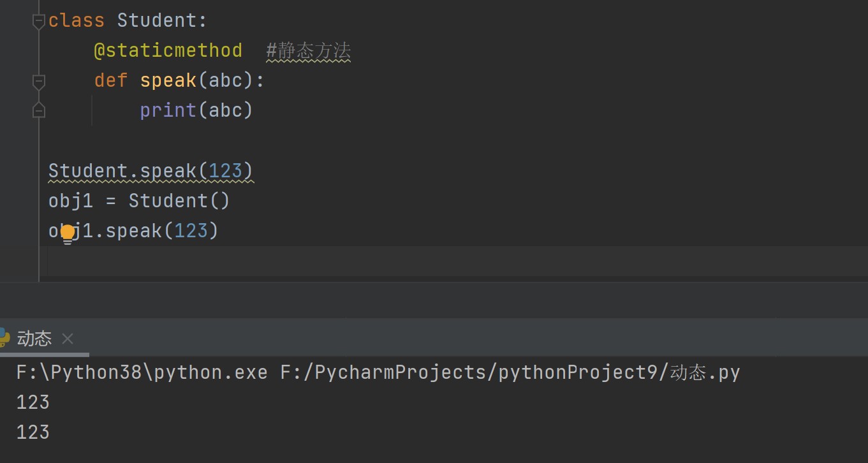Click the second 123 output line

click(33, 432)
